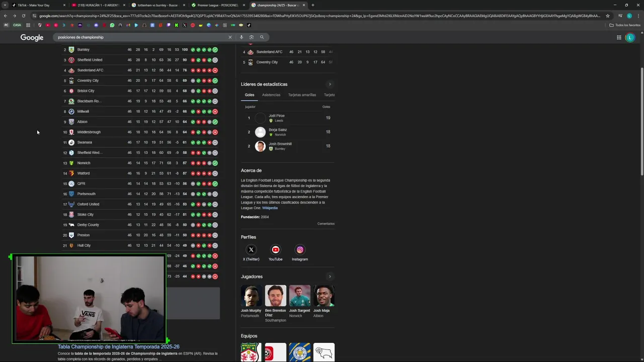Open the X (Twitter) profile icon

tap(251, 249)
